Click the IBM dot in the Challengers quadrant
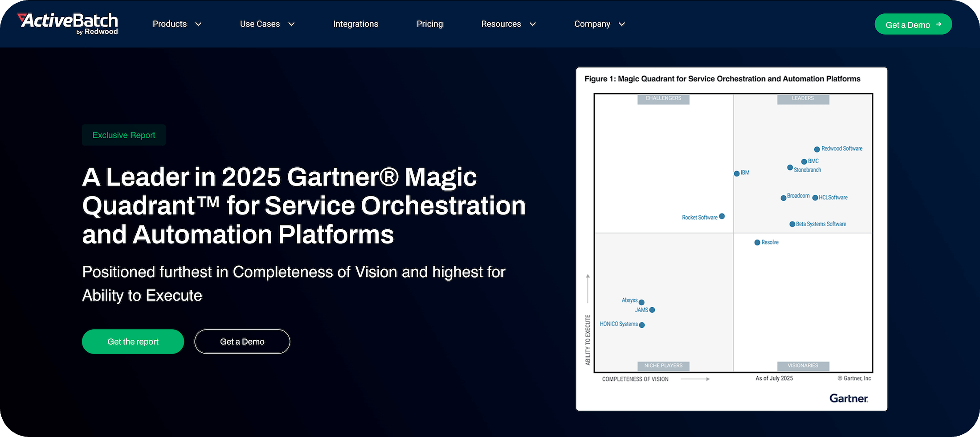Viewport: 980px width, 437px height. point(736,173)
